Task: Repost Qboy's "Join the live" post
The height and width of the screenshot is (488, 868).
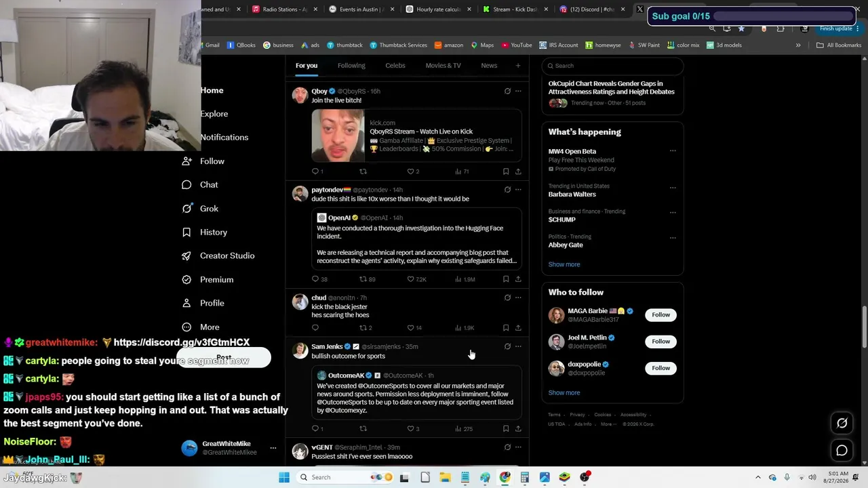Action: (363, 171)
